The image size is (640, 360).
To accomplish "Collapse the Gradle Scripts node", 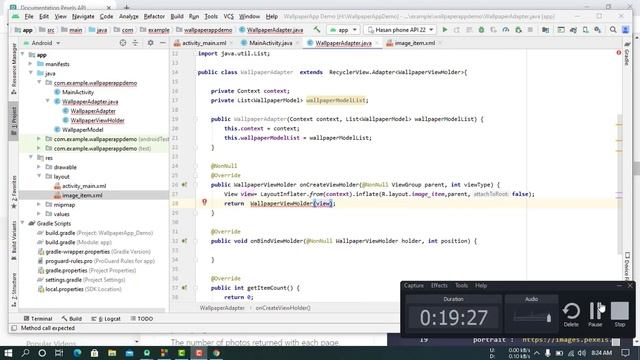I will (22, 223).
